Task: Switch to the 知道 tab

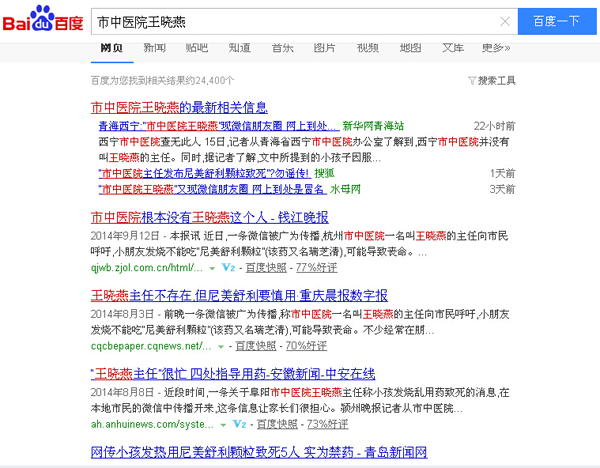Action: tap(240, 48)
